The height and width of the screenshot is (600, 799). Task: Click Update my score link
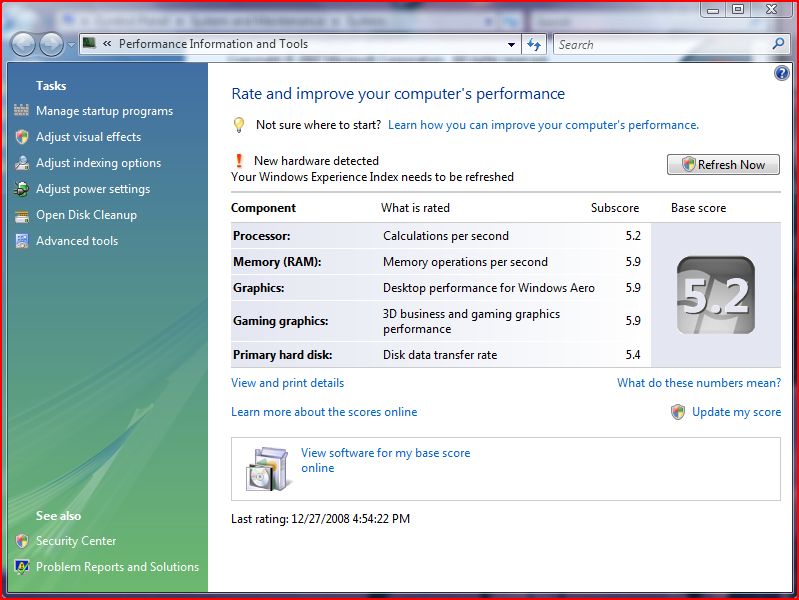(x=736, y=412)
